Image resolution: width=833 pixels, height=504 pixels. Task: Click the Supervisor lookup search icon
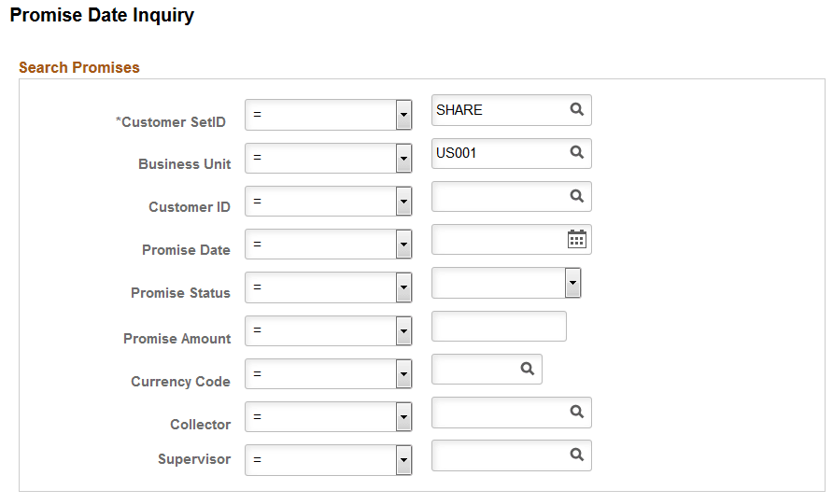pos(576,455)
